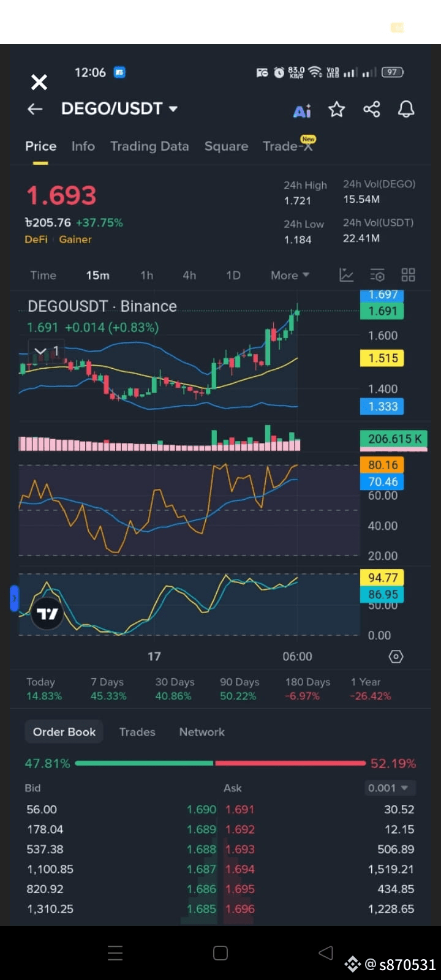Open the Square tab
This screenshot has height=980, width=441.
[226, 146]
